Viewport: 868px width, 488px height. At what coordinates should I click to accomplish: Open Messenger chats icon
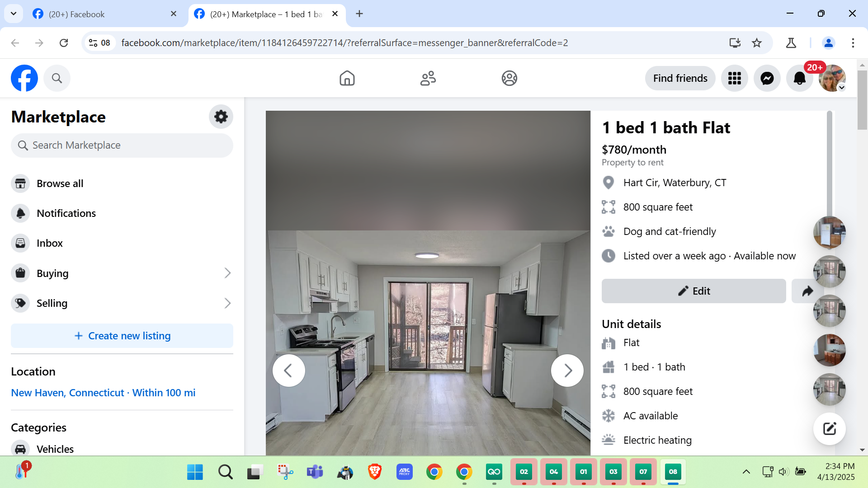(x=767, y=78)
